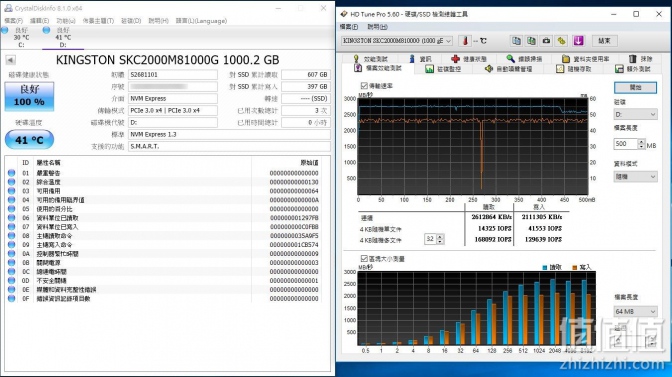Open the data pattern dropdown in HD Tune

click(635, 177)
